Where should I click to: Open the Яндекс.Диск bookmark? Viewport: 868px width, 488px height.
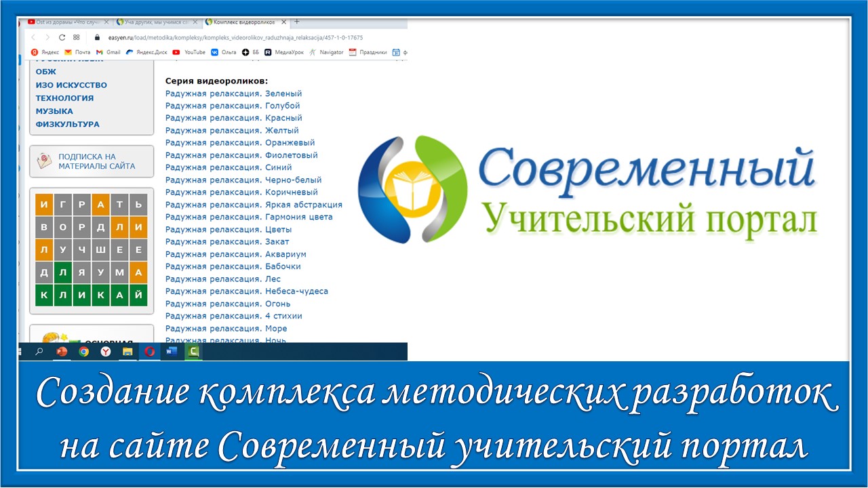(x=146, y=52)
